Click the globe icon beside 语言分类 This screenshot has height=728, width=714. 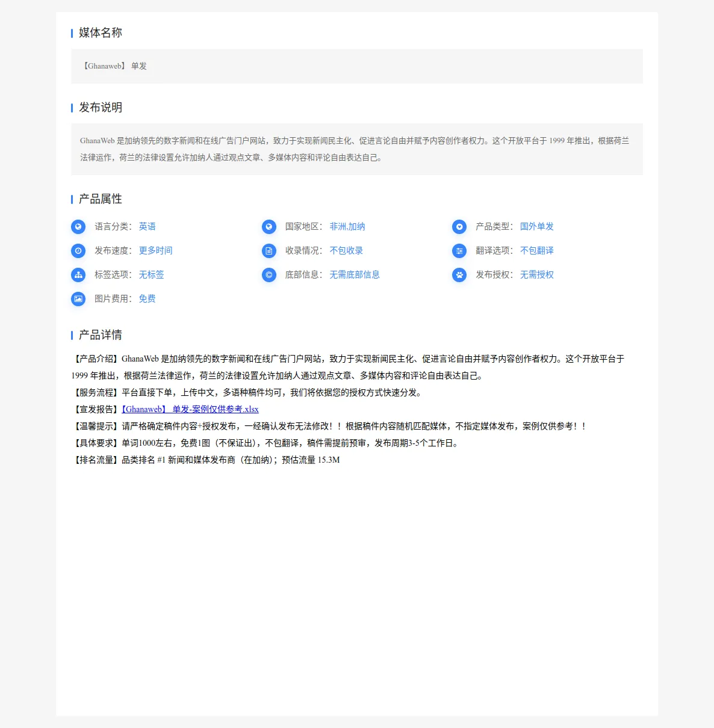[x=78, y=227]
